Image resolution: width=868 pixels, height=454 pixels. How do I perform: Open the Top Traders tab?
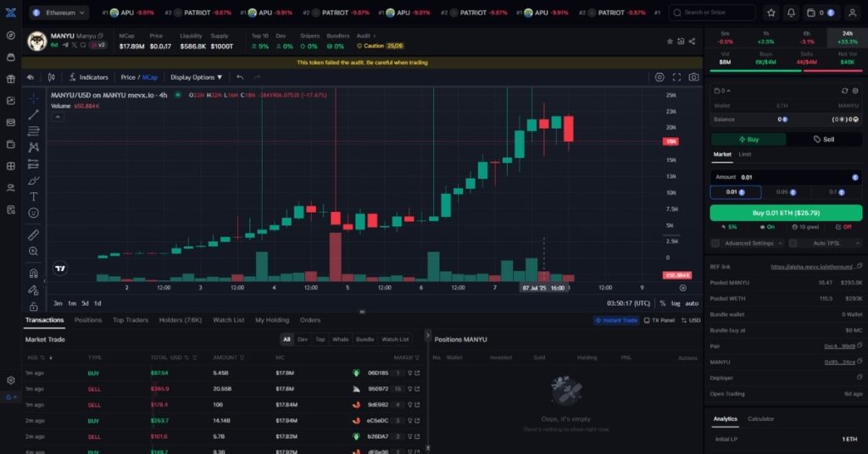[131, 320]
